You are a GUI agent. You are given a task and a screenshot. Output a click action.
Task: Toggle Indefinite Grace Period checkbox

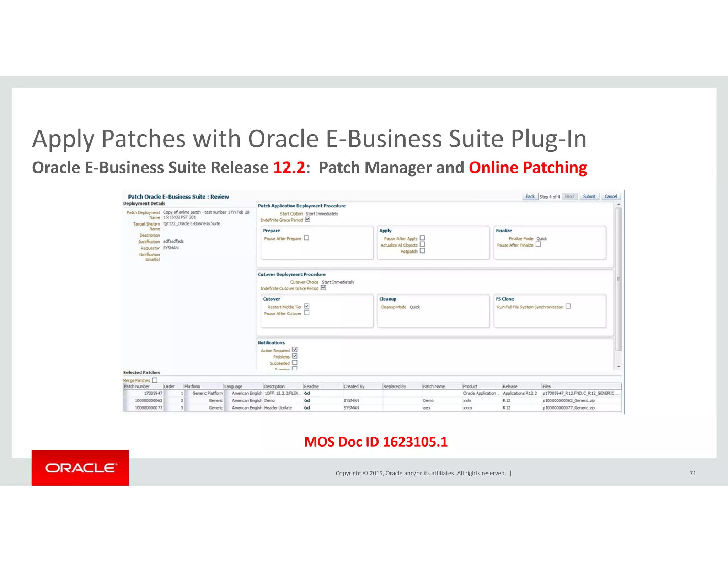coord(307,219)
